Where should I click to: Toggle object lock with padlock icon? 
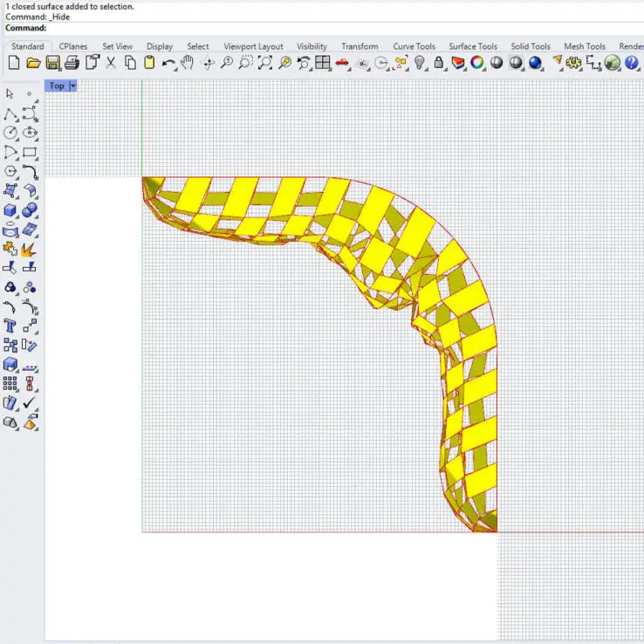(439, 63)
